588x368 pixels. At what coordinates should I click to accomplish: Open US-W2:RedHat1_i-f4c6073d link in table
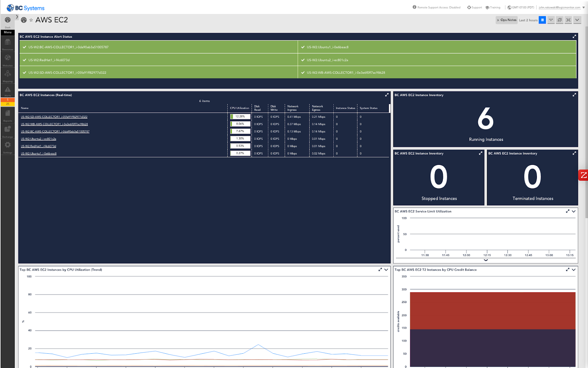pos(39,146)
